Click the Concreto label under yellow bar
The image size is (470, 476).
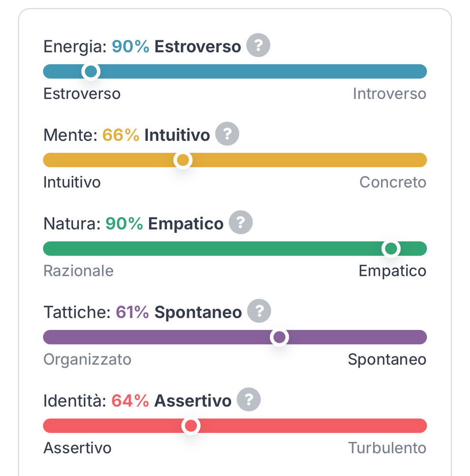coord(393,182)
